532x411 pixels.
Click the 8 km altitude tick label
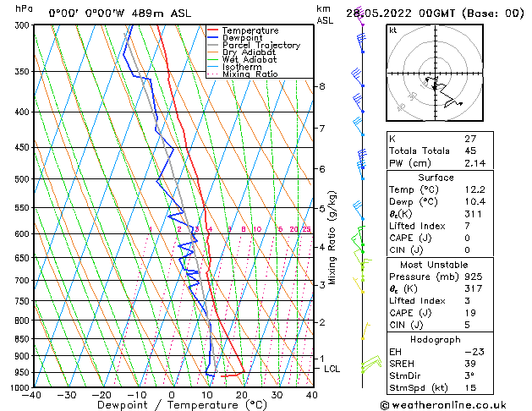(x=321, y=86)
